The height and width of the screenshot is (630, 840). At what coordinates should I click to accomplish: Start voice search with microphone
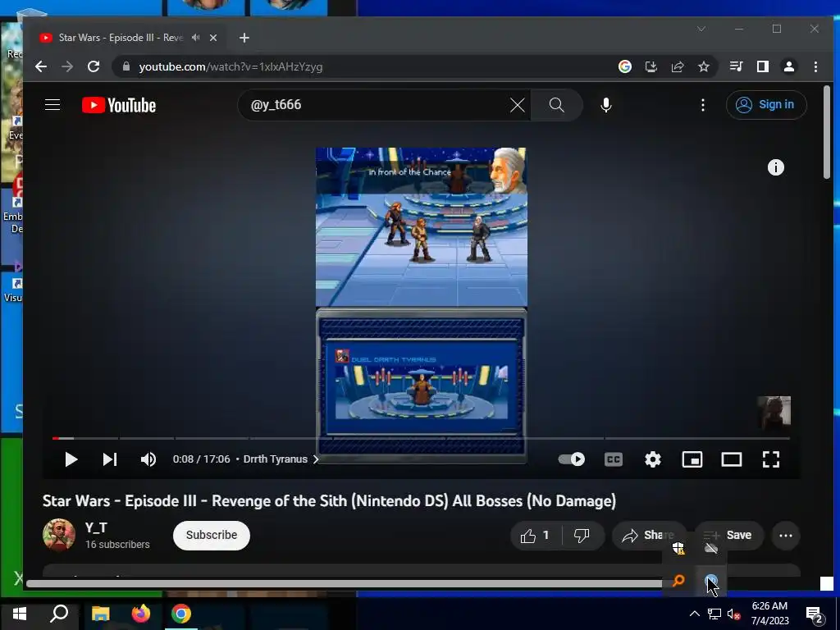tap(606, 105)
